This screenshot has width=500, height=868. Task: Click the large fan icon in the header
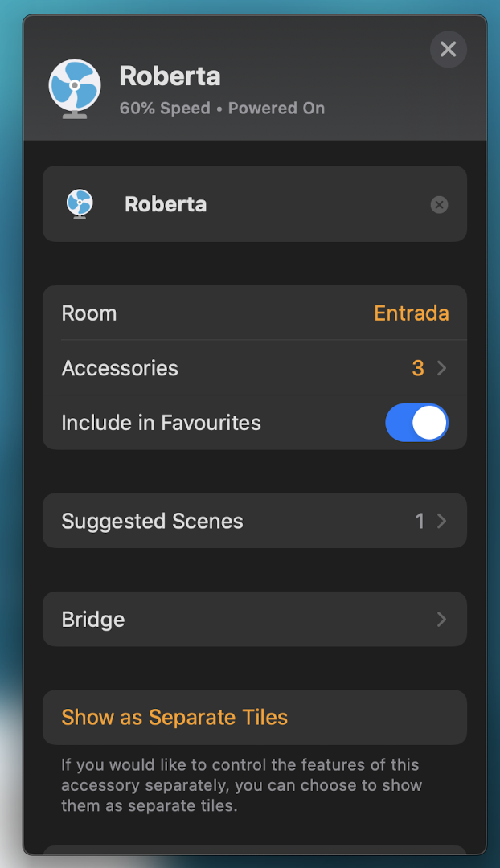75,89
